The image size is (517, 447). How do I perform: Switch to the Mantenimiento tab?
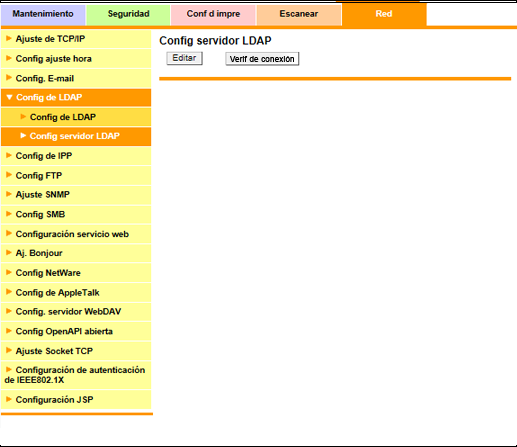click(43, 14)
